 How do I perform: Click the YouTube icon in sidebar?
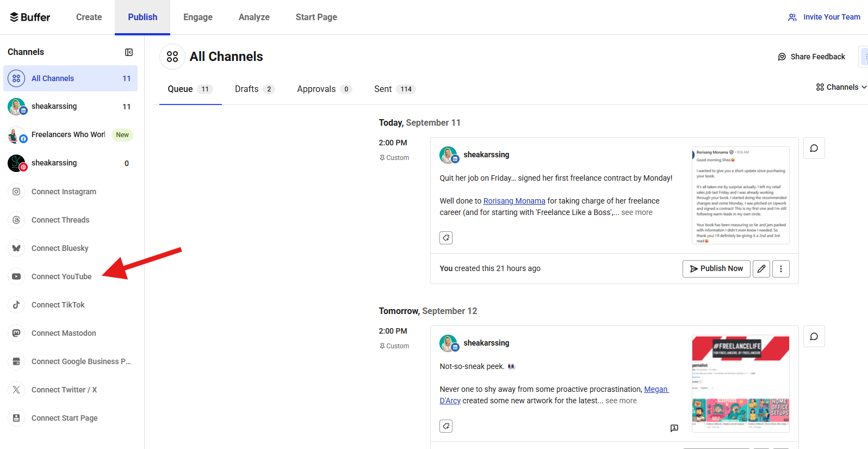click(x=16, y=276)
